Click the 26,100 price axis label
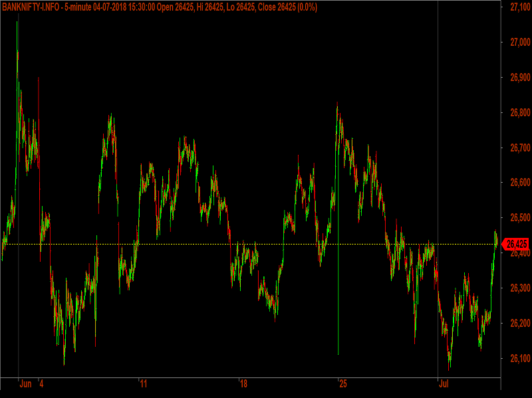532x398 pixels. coord(520,358)
